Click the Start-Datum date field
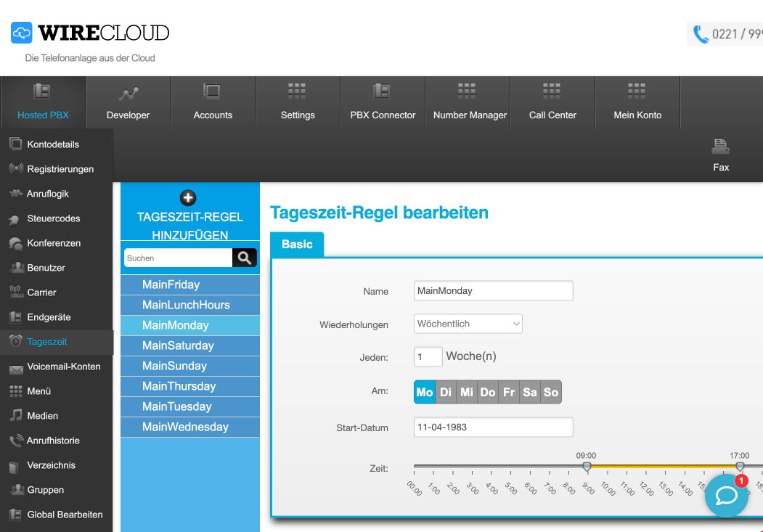 494,427
